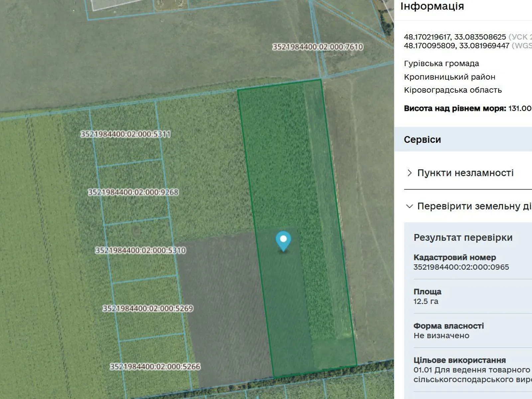This screenshot has height=399, width=532.
Task: Click the cadastral number 3521984400:02:000:0965
Action: 461,267
